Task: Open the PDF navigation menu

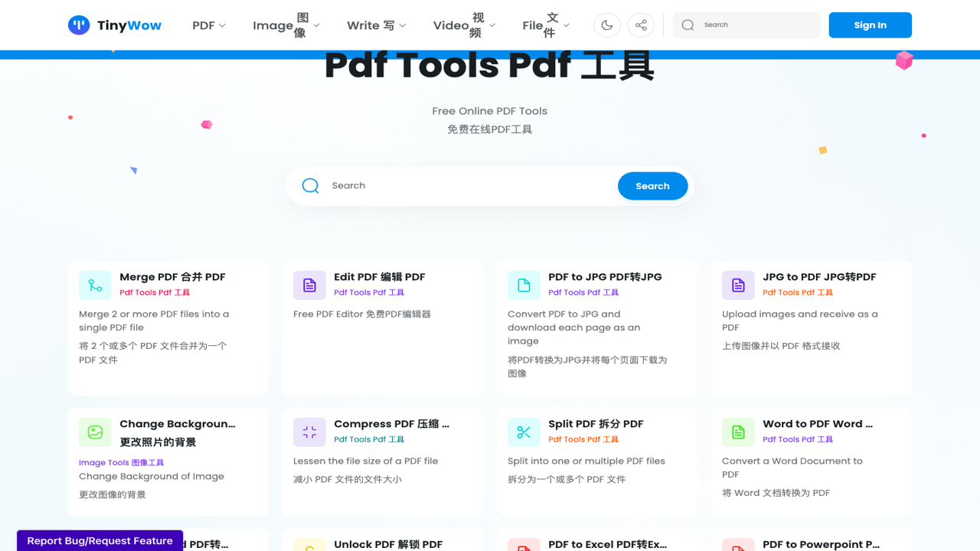Action: [209, 25]
